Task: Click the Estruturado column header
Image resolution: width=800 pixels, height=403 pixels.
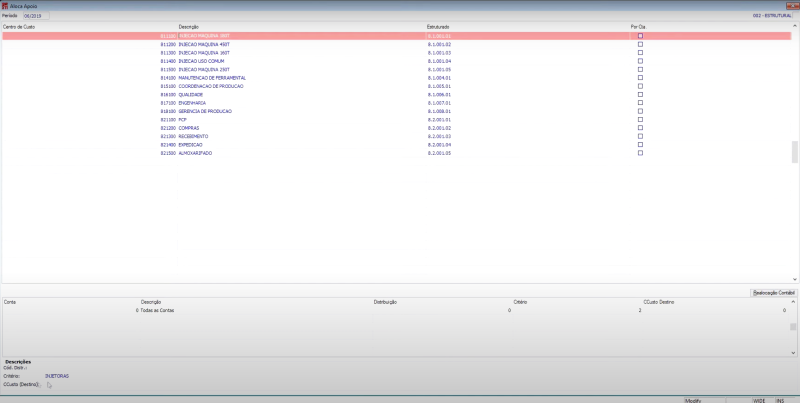Action: click(x=438, y=27)
